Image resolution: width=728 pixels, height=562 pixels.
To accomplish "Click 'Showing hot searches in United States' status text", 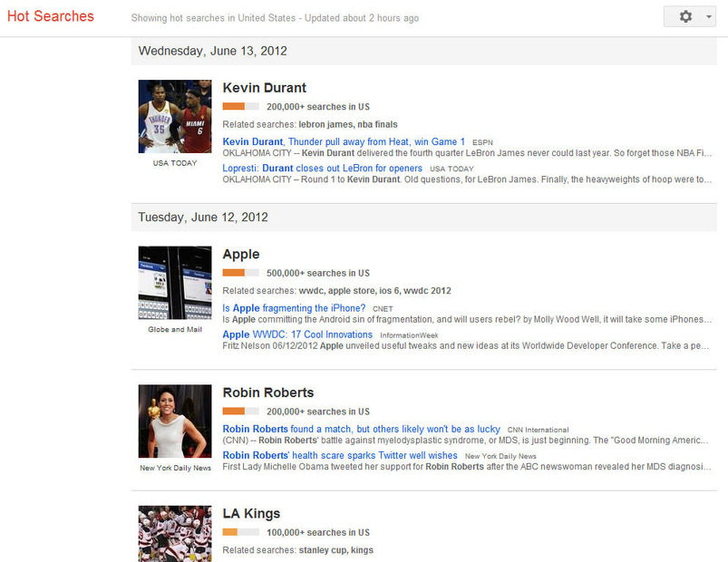I will (x=213, y=17).
